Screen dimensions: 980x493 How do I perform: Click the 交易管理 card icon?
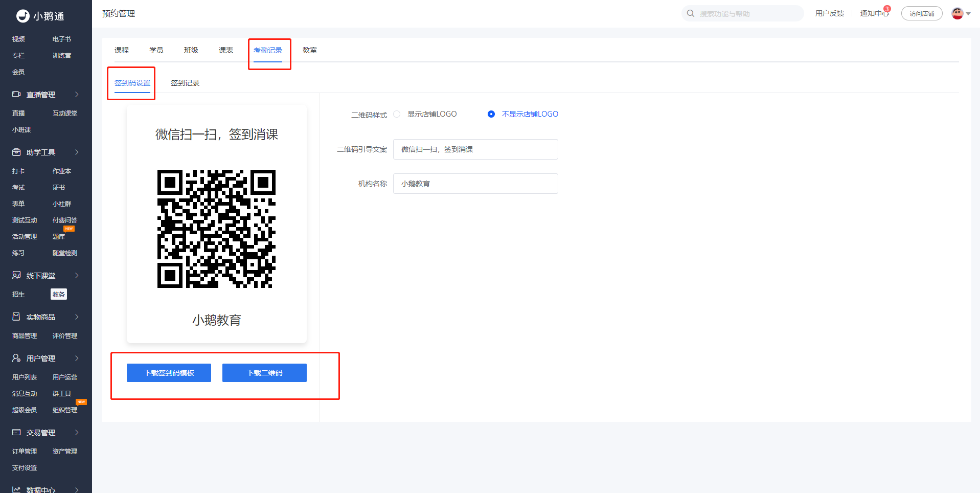16,433
